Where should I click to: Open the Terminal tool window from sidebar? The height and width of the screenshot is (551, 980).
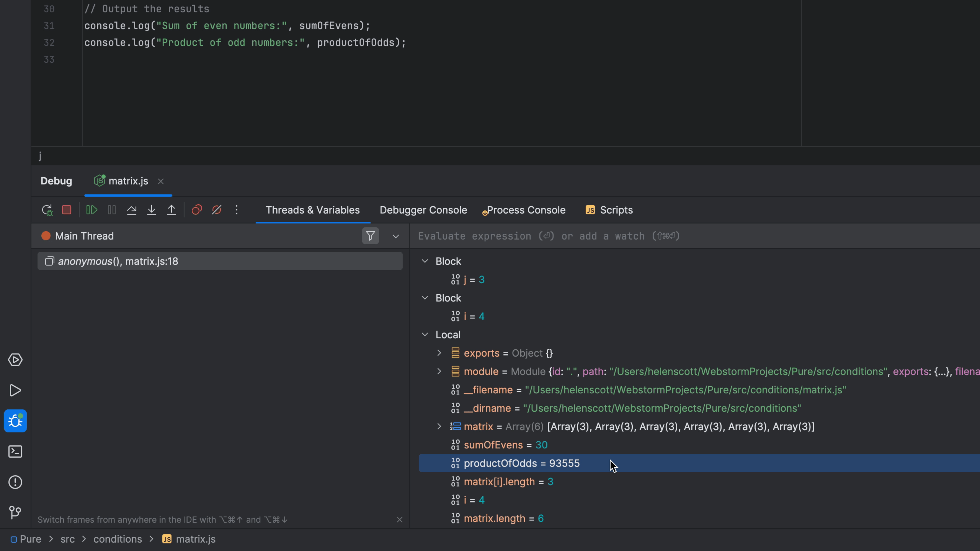pos(15,452)
